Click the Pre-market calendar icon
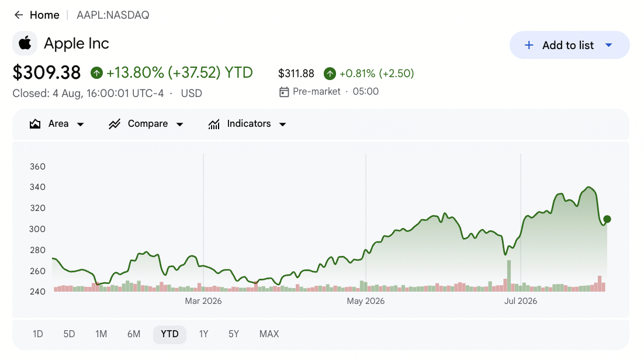The width and height of the screenshot is (644, 360). (x=284, y=92)
